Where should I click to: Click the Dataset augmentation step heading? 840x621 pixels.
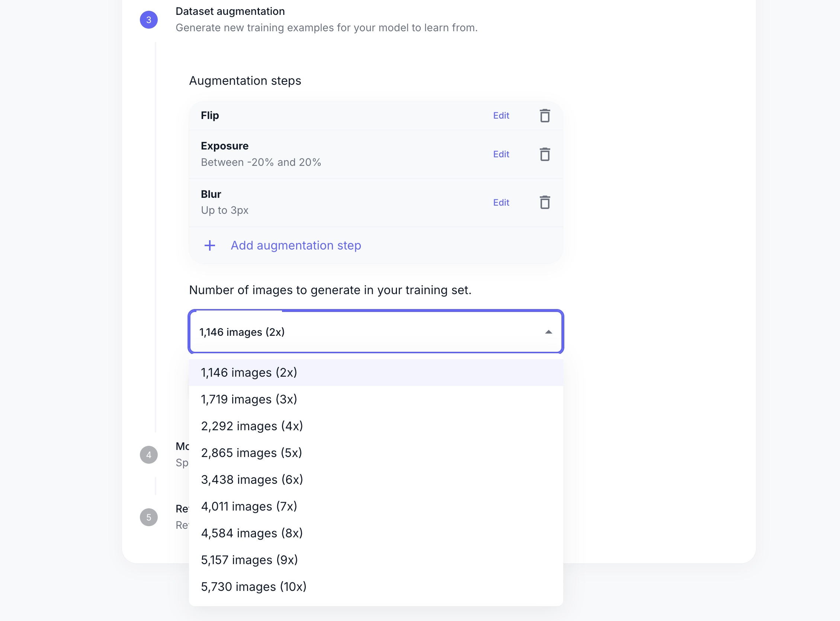[x=230, y=11]
